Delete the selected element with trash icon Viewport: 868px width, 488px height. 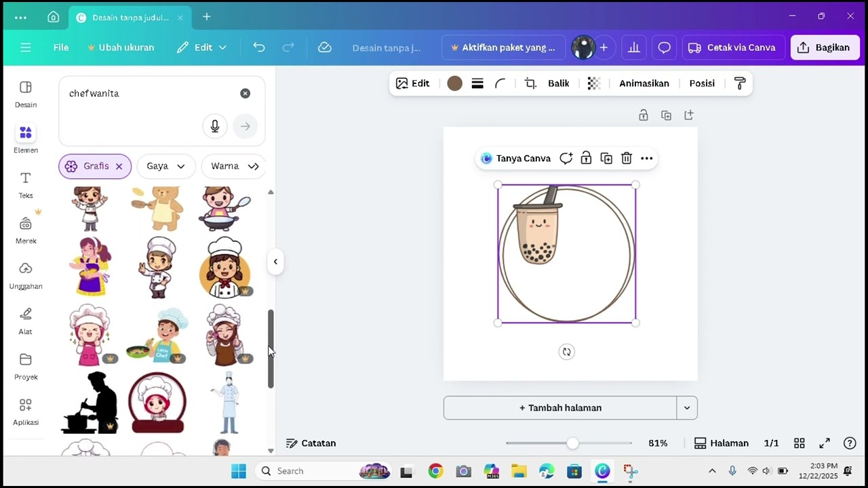click(627, 159)
